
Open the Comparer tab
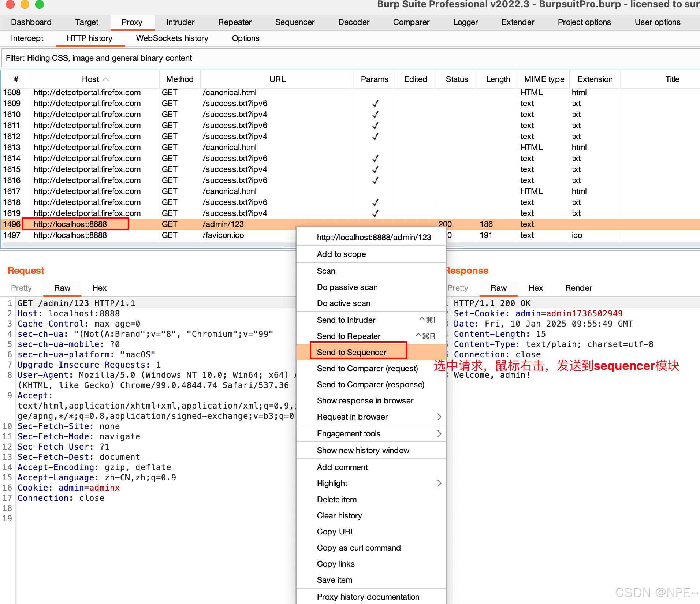(411, 22)
